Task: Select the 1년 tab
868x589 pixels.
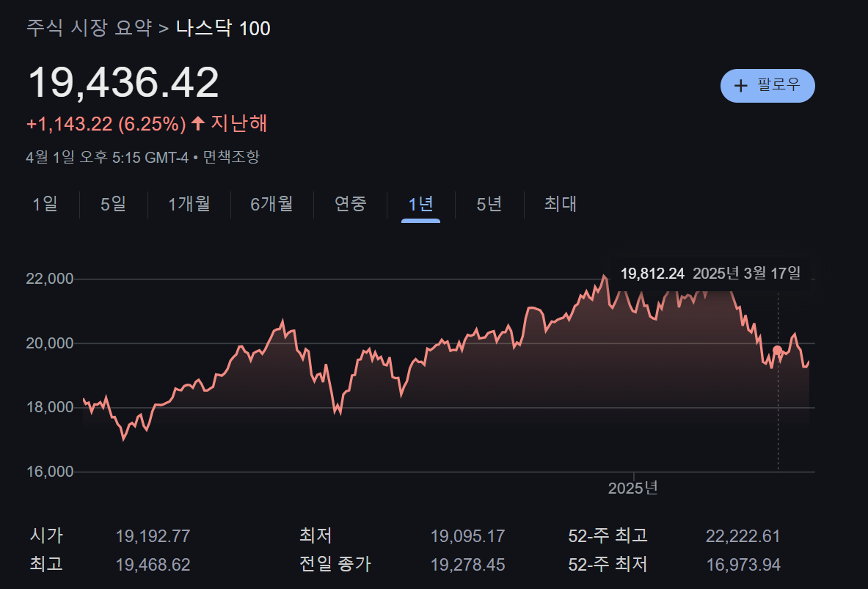Action: (x=420, y=204)
